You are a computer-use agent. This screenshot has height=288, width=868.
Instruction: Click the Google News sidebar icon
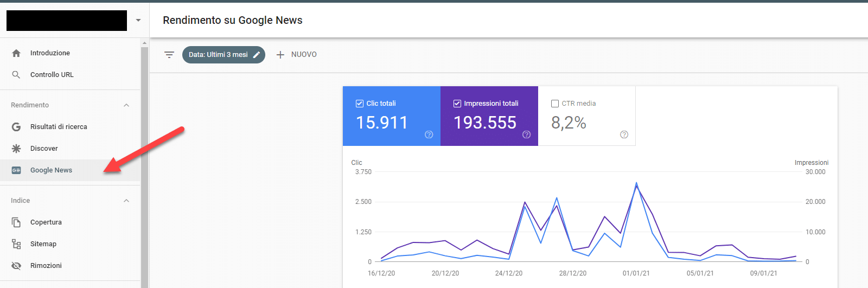coord(16,170)
